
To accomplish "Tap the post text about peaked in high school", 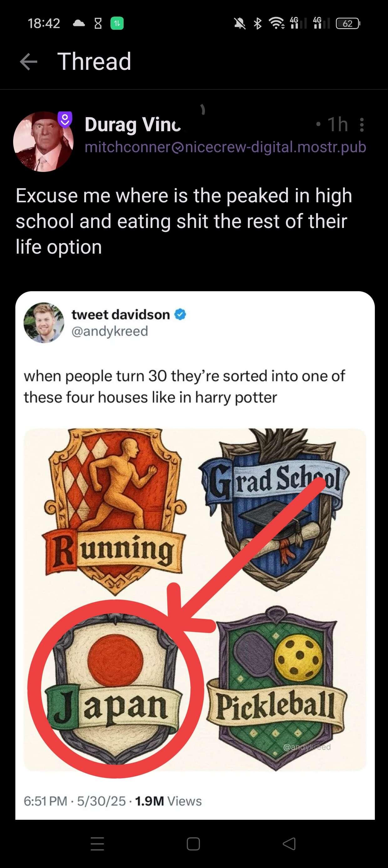I will click(184, 221).
